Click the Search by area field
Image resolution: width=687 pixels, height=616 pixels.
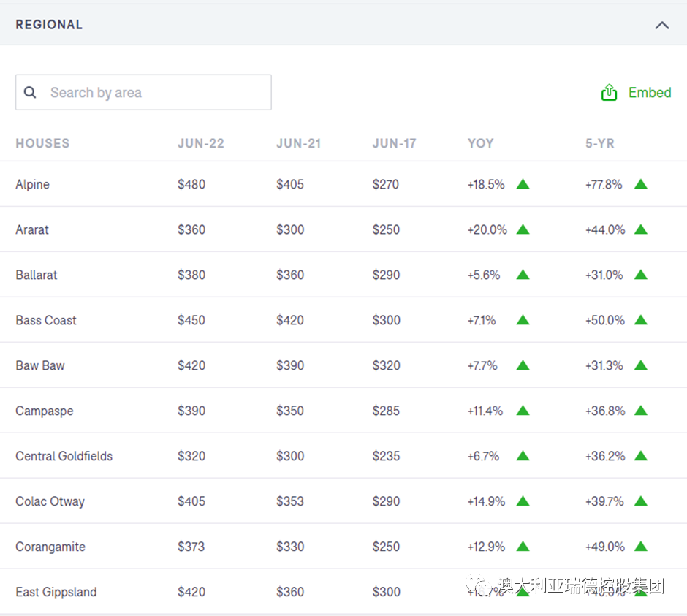click(x=153, y=93)
